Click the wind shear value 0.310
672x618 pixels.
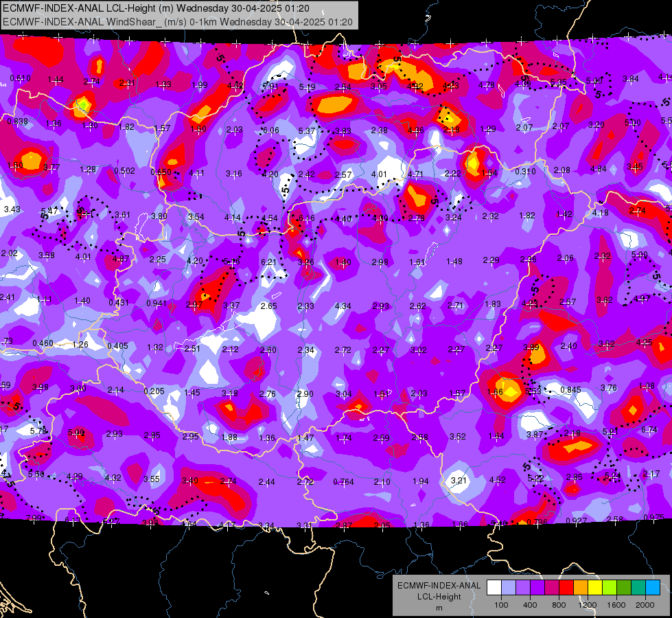click(525, 171)
